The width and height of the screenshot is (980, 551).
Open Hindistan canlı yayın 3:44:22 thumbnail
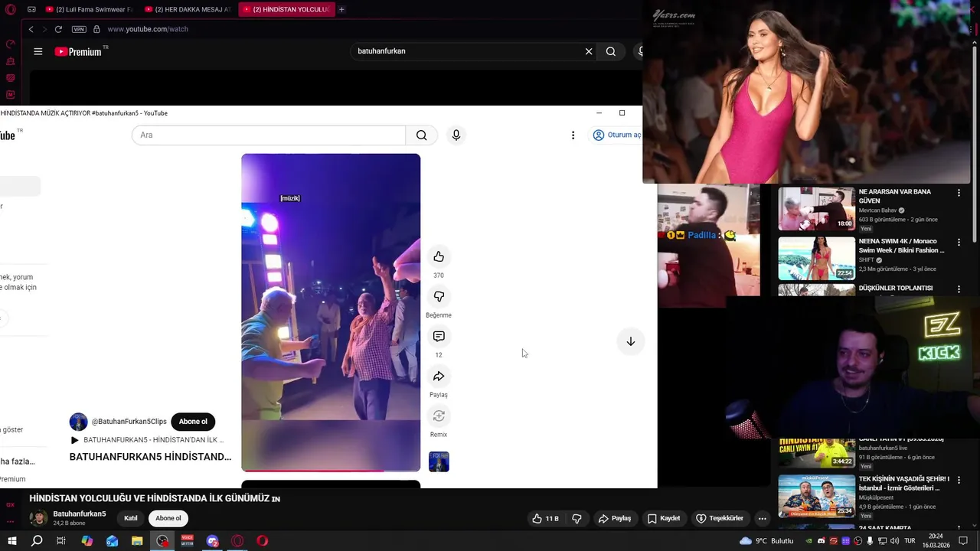pos(817,452)
